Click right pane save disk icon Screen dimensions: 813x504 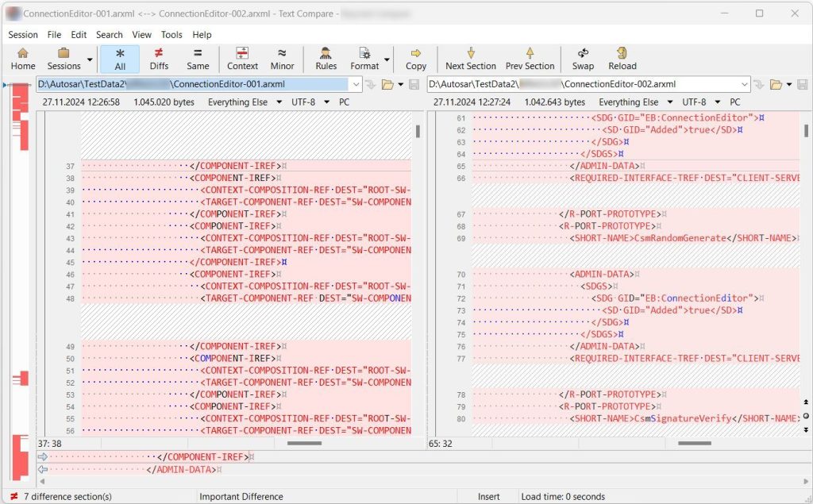click(802, 84)
